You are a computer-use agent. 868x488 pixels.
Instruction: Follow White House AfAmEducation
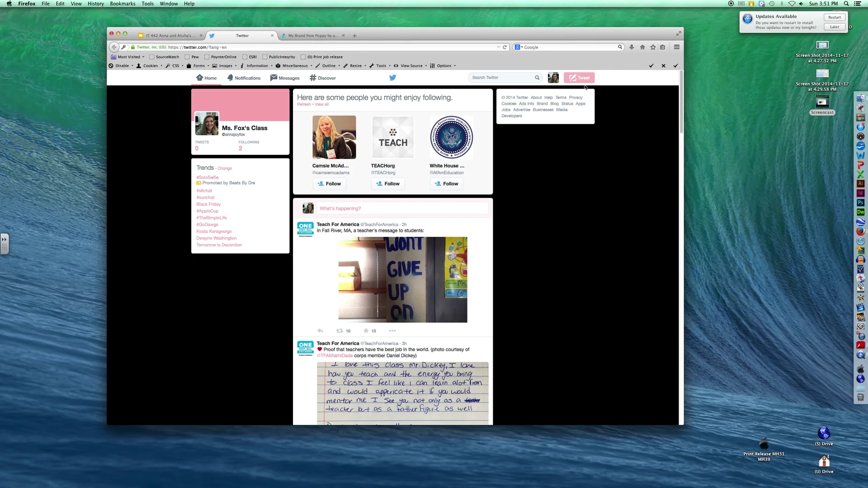pos(447,184)
